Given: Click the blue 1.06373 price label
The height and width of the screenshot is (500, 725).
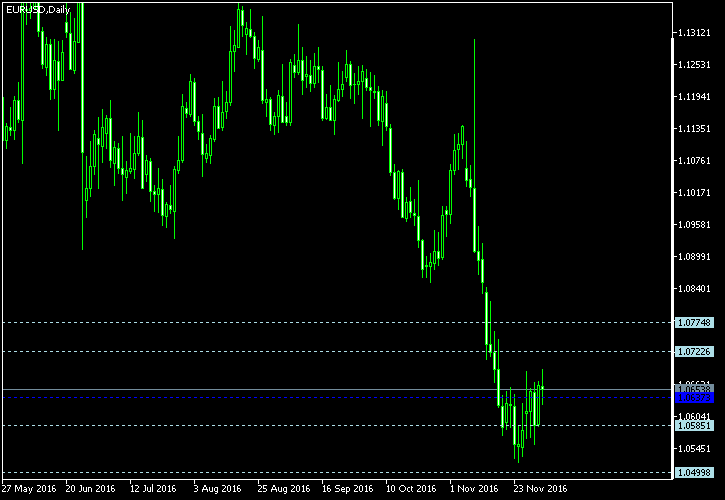Looking at the screenshot, I should [694, 398].
